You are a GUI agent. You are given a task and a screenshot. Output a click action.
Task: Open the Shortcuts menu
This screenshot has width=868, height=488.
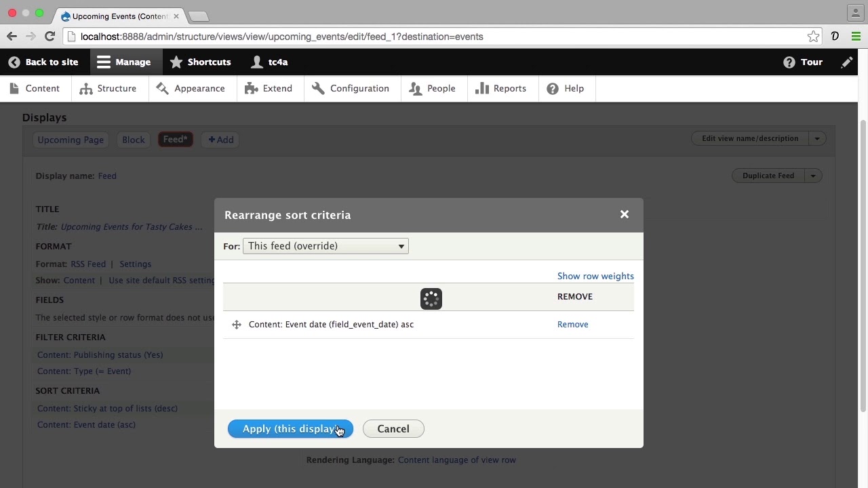click(x=200, y=62)
